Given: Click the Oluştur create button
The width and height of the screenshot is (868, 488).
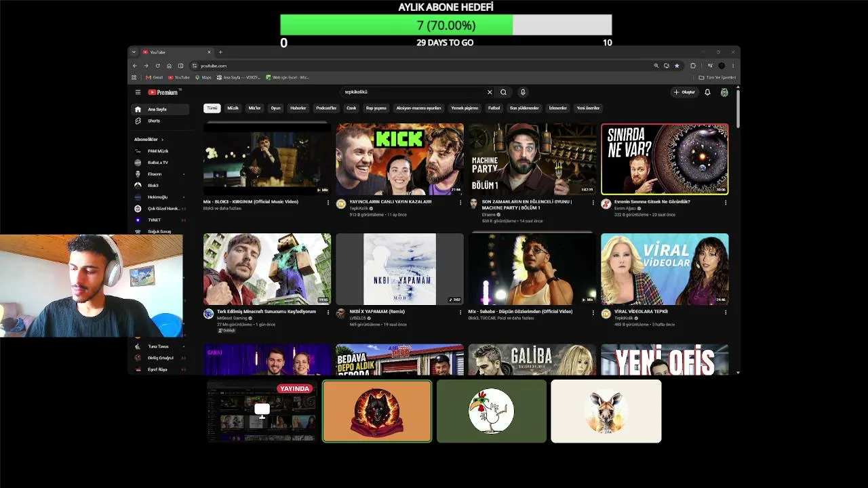Looking at the screenshot, I should (684, 92).
